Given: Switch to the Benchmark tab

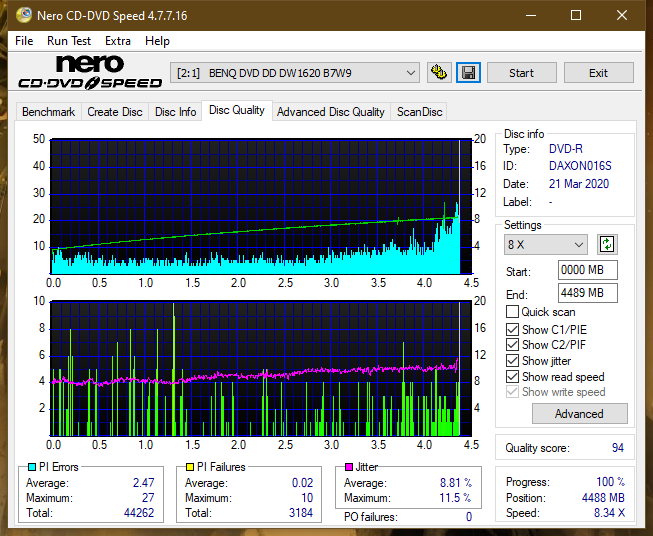Looking at the screenshot, I should pos(49,112).
